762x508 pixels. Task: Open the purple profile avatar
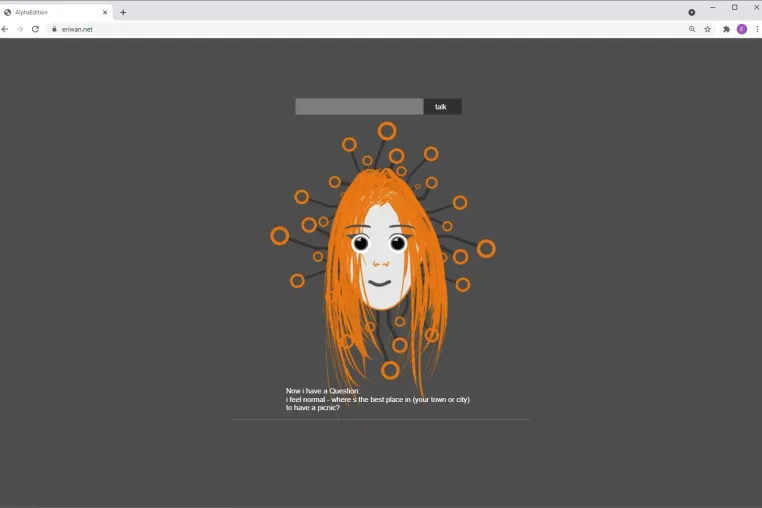pyautogui.click(x=742, y=29)
